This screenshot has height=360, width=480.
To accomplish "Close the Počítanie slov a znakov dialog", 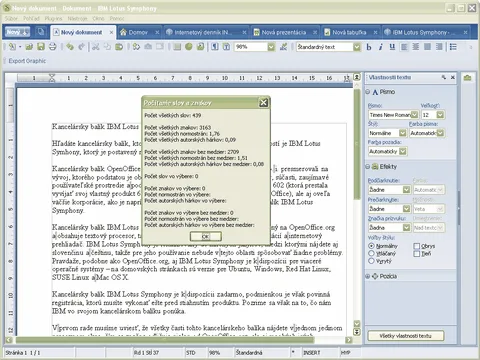I will click(263, 103).
